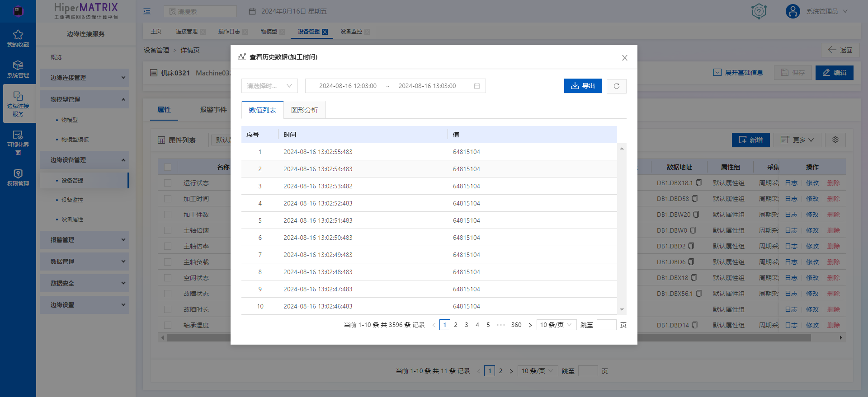
Task: Open 我的收藏 favorites star icon
Action: point(18,35)
